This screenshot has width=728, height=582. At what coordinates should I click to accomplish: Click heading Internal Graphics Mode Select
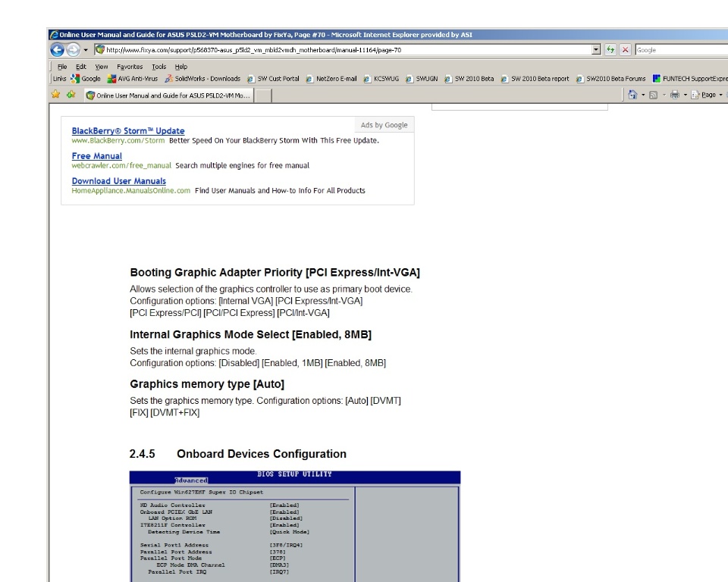tap(251, 335)
